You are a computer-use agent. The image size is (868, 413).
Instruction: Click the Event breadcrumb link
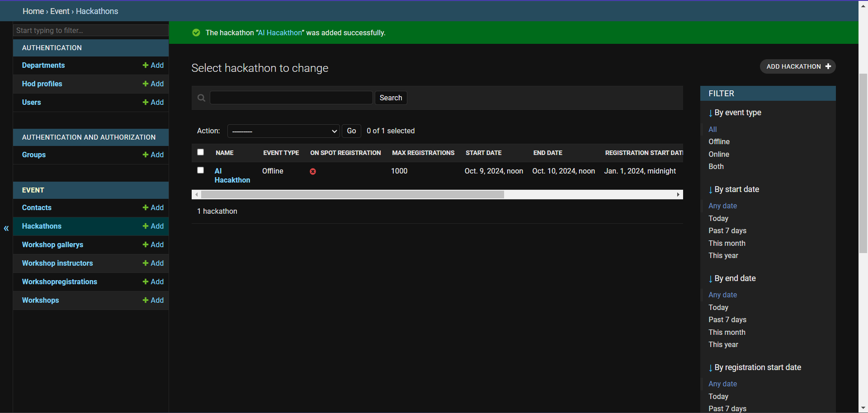pyautogui.click(x=60, y=11)
